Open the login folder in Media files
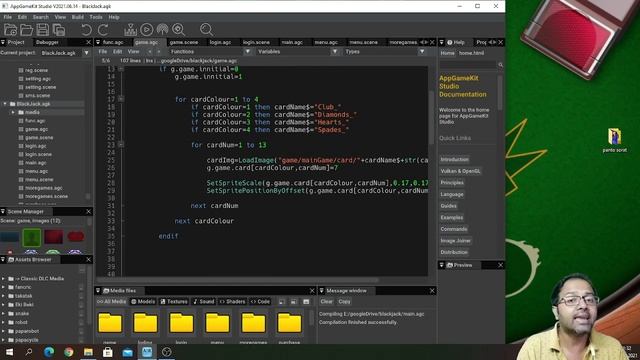The height and width of the screenshot is (360, 640). click(182, 322)
